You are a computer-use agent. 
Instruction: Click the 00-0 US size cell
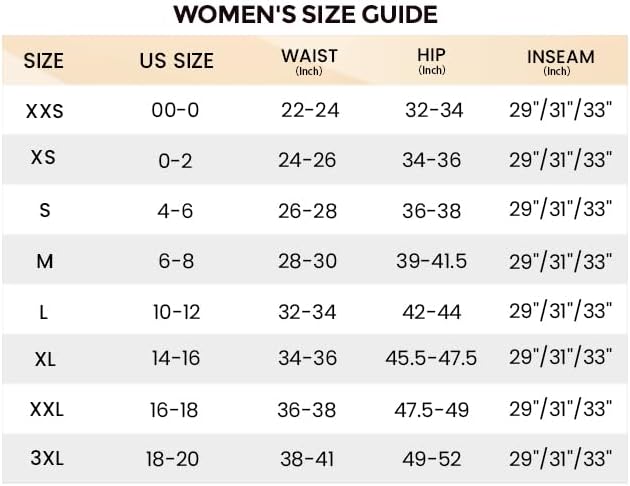point(175,110)
